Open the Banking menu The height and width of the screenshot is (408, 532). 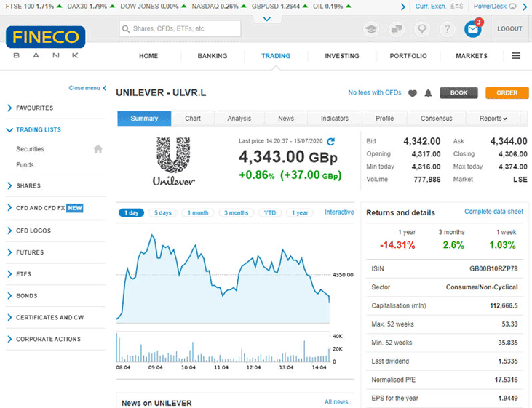(213, 56)
